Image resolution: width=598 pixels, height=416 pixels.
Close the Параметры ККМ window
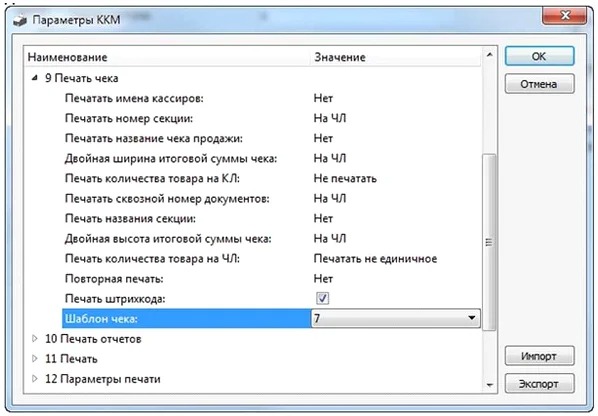(x=565, y=16)
